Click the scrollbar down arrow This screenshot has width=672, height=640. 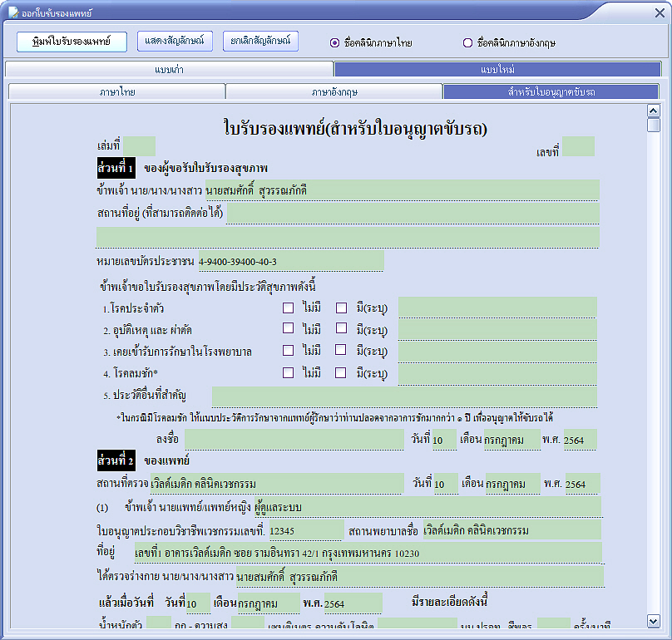[x=653, y=621]
